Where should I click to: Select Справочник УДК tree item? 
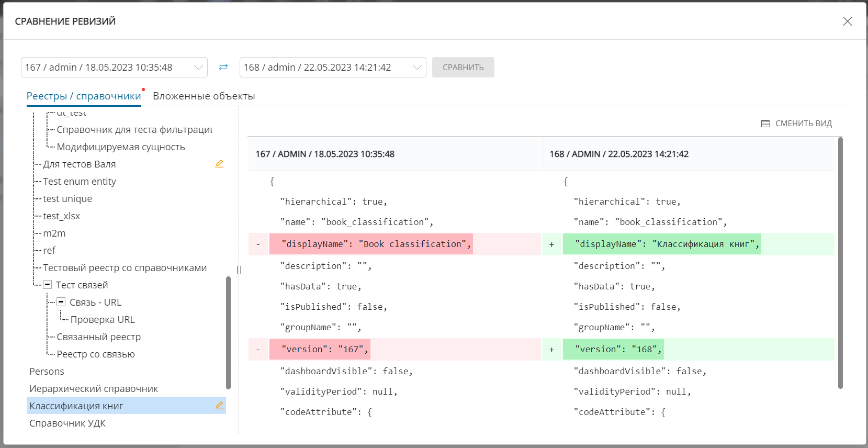67,423
